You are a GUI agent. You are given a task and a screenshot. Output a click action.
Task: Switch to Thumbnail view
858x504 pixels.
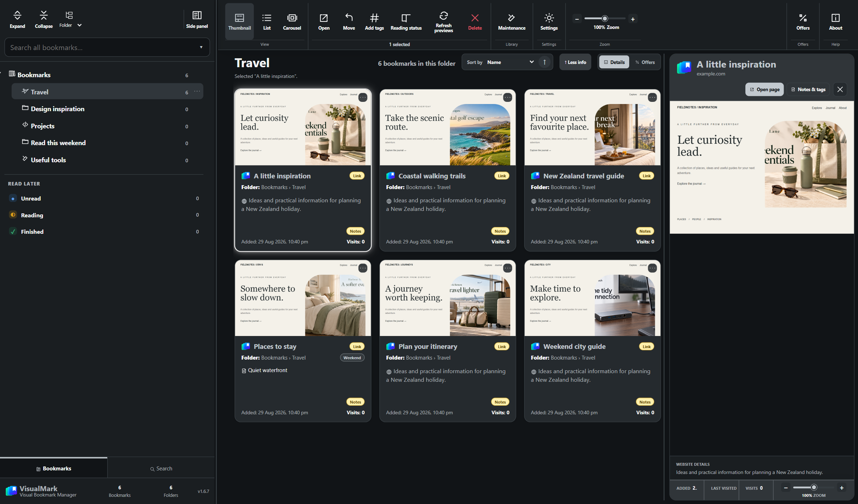coord(240,21)
